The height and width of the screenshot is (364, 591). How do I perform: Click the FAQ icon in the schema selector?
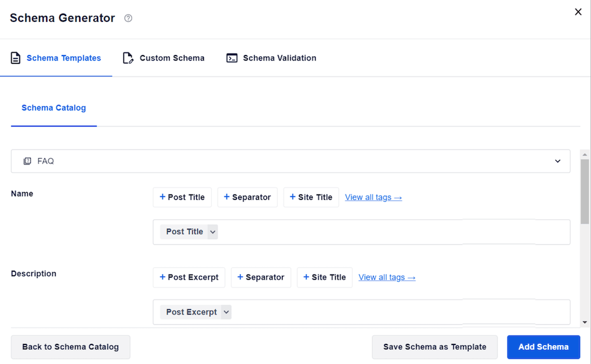click(27, 161)
